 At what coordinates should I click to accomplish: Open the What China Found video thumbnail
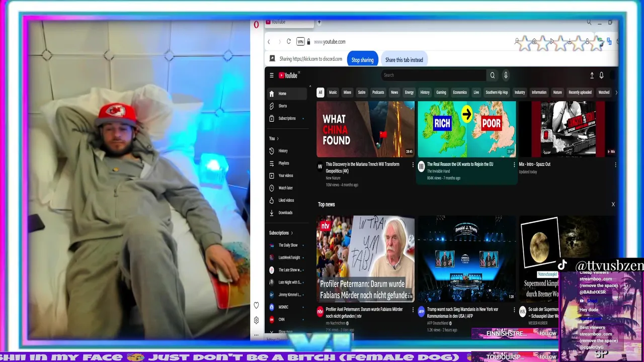click(365, 129)
